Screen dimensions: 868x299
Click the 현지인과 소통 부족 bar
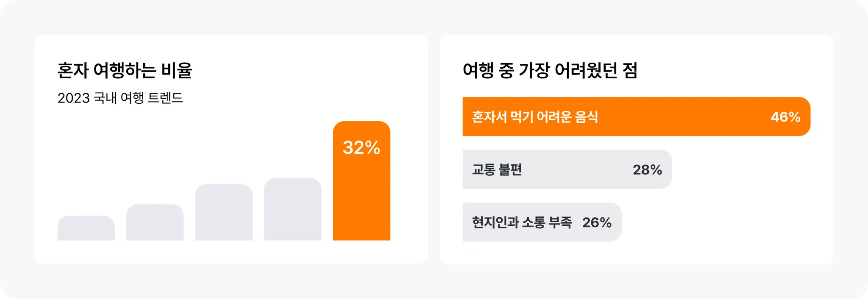tap(542, 222)
